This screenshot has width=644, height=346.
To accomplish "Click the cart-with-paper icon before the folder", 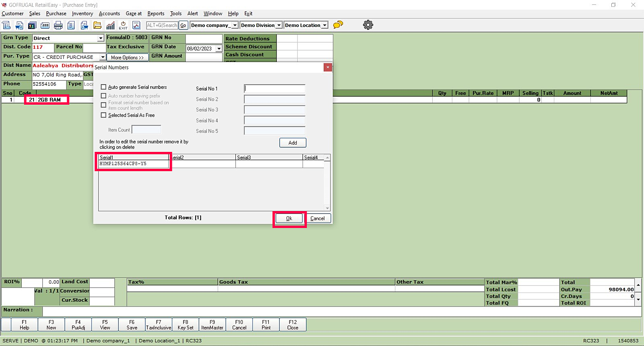I will click(85, 25).
